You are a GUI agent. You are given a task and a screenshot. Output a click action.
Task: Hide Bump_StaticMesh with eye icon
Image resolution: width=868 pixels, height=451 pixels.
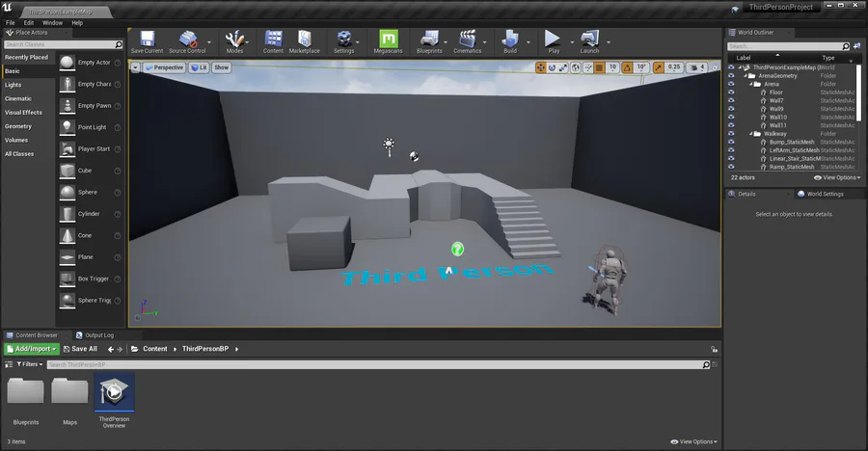[731, 143]
